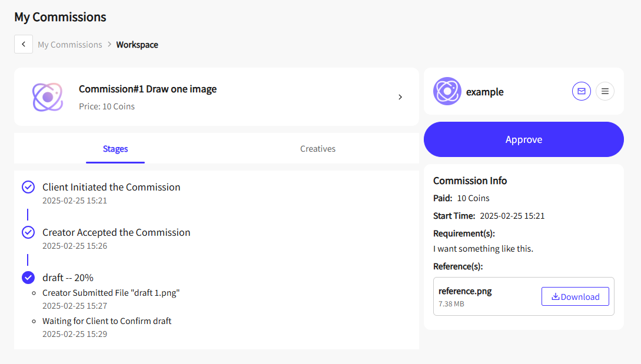Click the reference.png file name
The image size is (641, 364).
click(x=465, y=291)
